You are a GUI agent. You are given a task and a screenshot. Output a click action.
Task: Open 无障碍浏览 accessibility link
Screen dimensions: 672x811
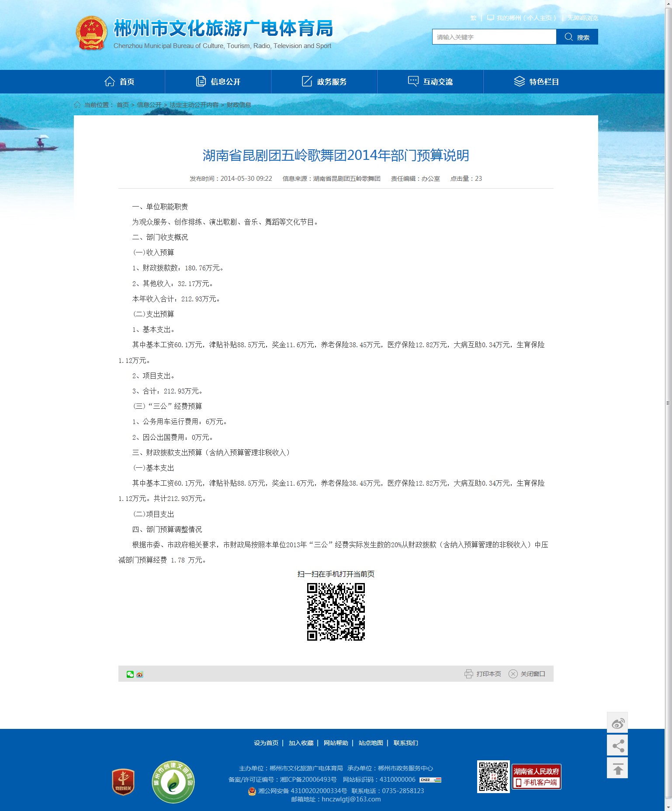583,18
